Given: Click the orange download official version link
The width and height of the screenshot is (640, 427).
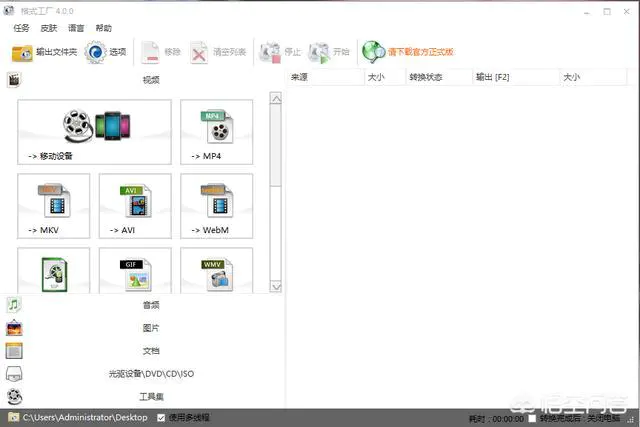Looking at the screenshot, I should coord(420,52).
